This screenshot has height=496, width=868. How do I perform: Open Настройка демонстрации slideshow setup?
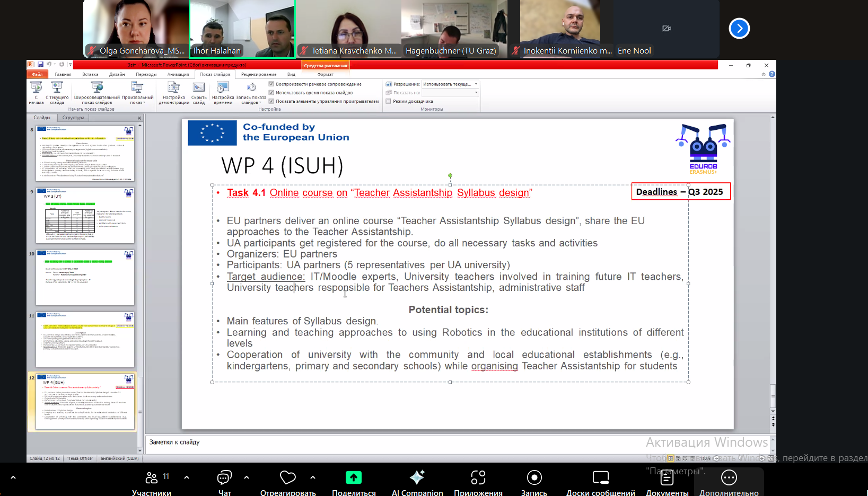click(174, 92)
